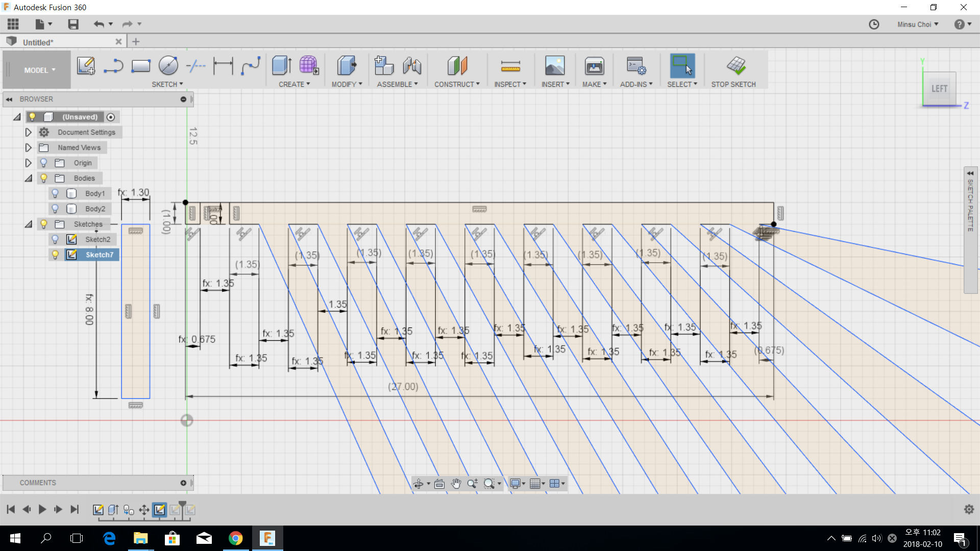Open the CONSTRUCT menu
Image resolution: width=980 pixels, height=551 pixels.
[x=457, y=84]
